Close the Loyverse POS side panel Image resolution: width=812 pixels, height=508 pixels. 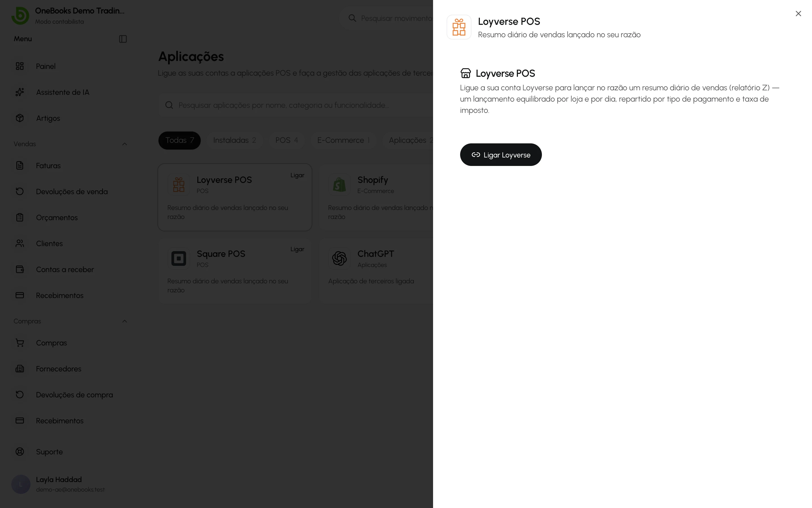point(798,14)
